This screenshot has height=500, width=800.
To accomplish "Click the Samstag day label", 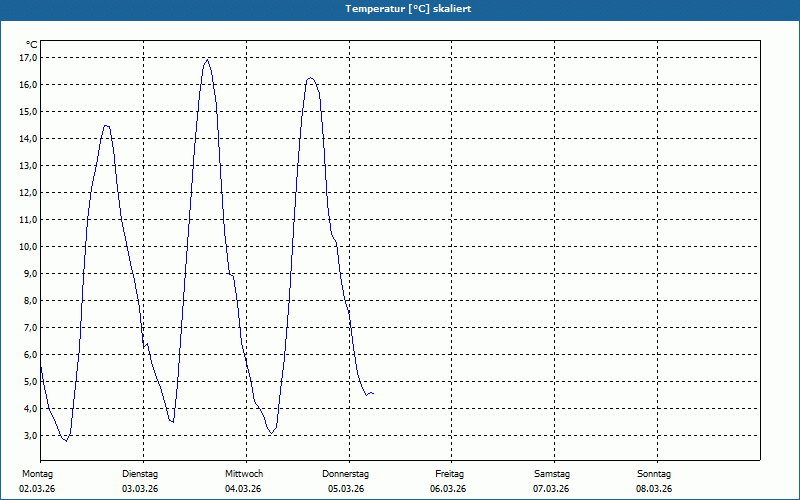I will 552,474.
